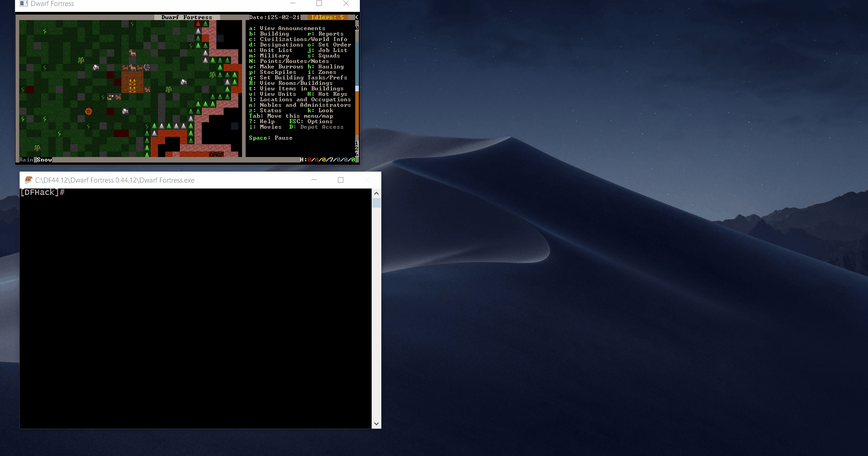868x456 pixels.
Task: Click the Date 125-02-21 display
Action: point(274,17)
